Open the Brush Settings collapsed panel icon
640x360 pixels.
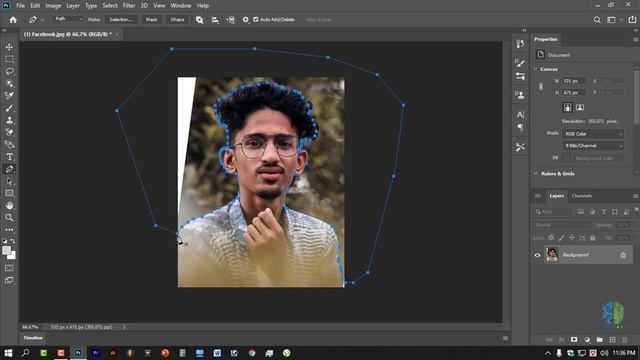(520, 63)
